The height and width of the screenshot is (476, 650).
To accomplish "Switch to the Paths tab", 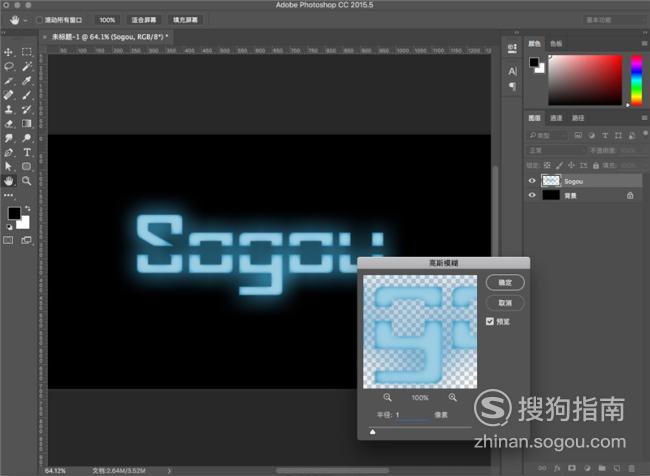I will tap(578, 118).
